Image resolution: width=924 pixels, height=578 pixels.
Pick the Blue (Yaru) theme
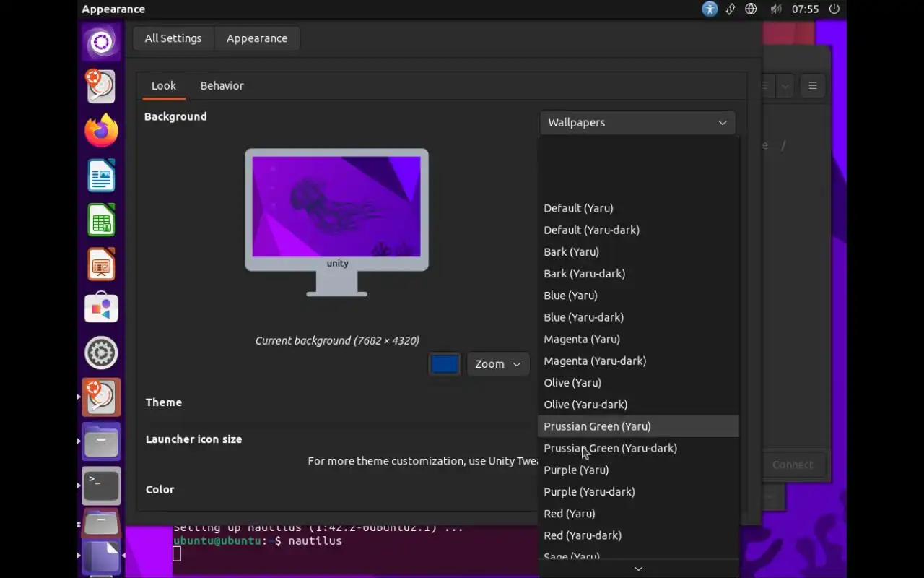click(x=638, y=296)
